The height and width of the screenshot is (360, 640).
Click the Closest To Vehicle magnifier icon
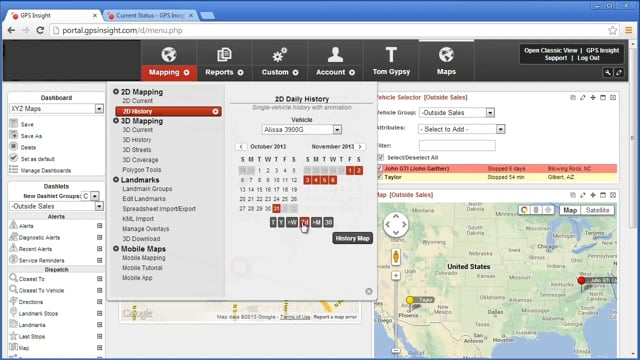click(x=13, y=289)
